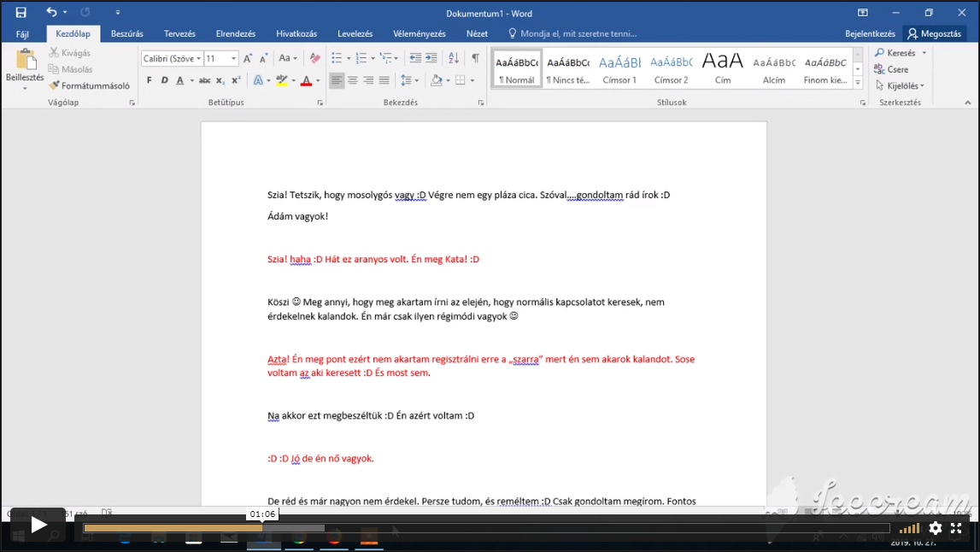Click the Increase Indent icon

pos(431,58)
